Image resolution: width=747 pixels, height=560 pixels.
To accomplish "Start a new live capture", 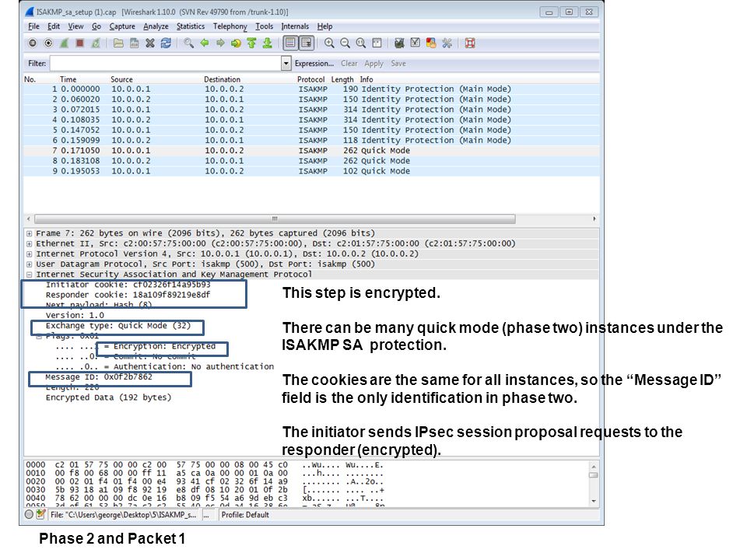I will pyautogui.click(x=64, y=44).
